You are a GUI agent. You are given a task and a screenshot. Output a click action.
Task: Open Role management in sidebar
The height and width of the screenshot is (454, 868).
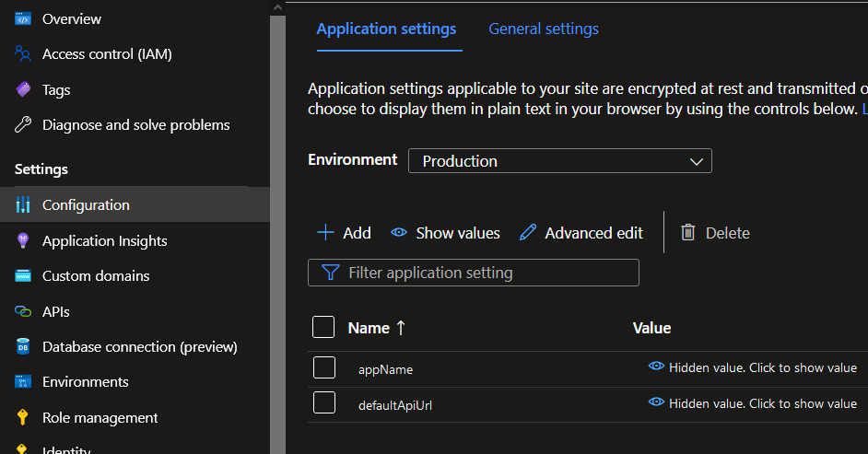(100, 418)
